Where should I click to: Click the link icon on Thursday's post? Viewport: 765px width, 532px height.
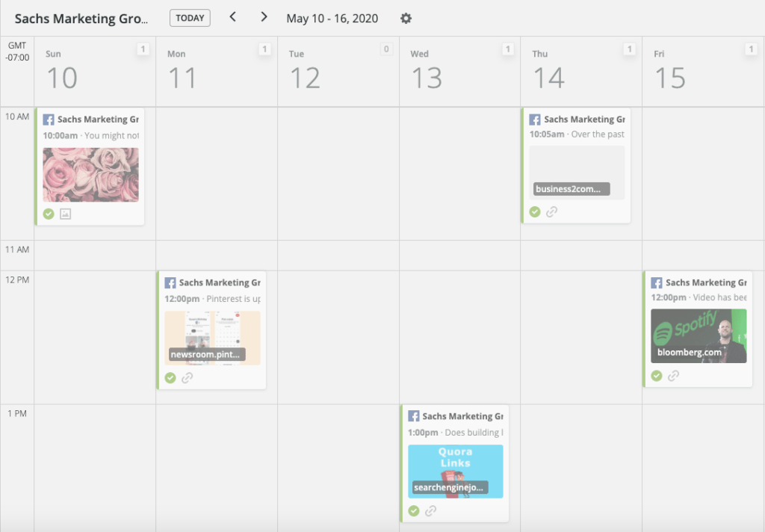pyautogui.click(x=551, y=211)
